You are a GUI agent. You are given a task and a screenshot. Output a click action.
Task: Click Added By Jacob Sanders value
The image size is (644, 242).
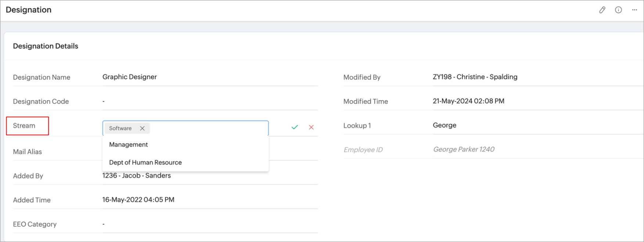pyautogui.click(x=137, y=176)
